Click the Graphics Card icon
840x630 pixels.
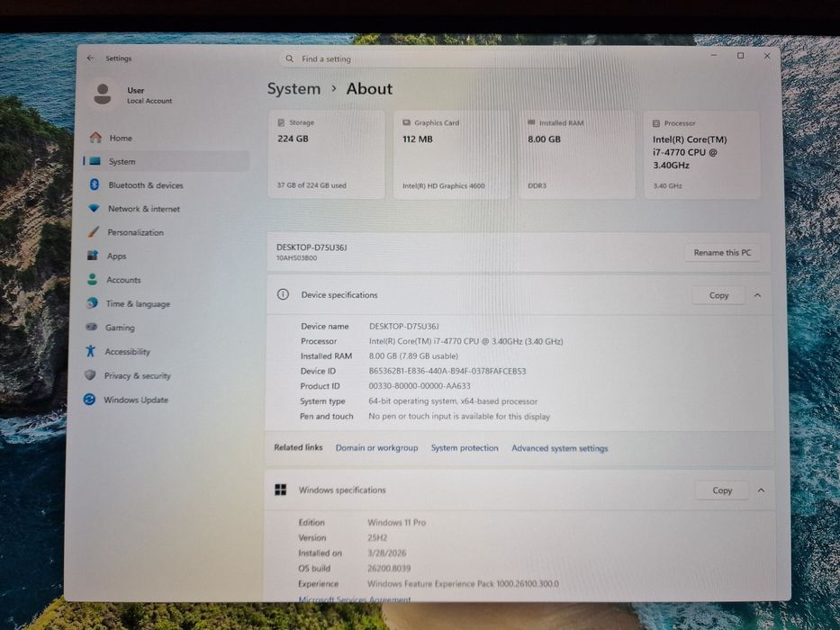[x=406, y=122]
